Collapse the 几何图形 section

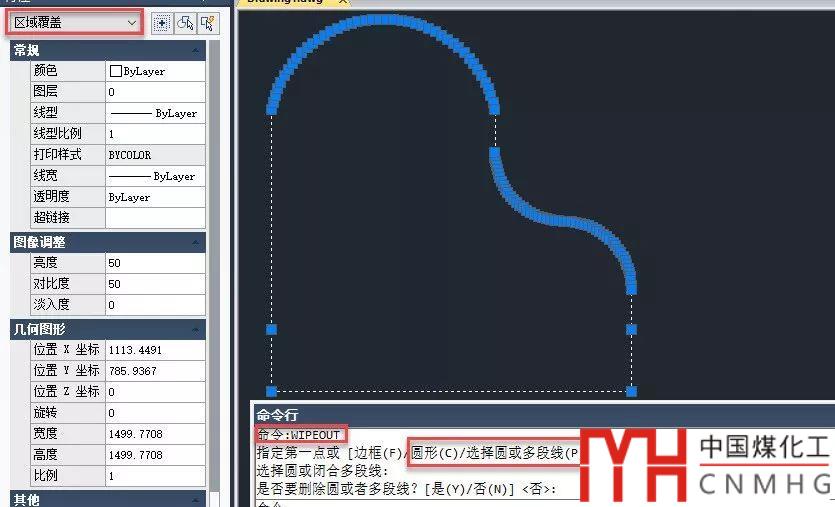click(x=198, y=329)
